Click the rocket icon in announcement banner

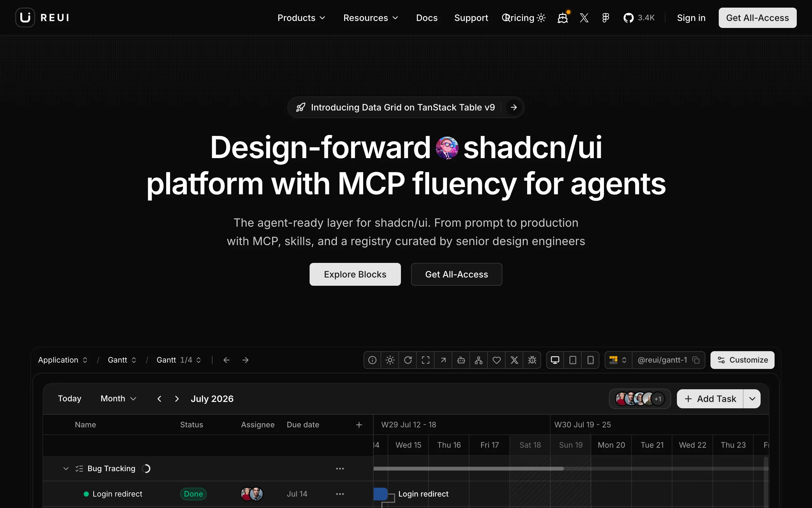point(301,107)
